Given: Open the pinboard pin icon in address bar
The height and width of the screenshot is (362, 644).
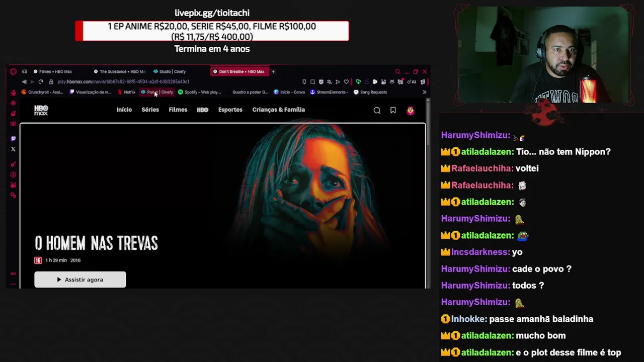Looking at the screenshot, I should point(304,82).
